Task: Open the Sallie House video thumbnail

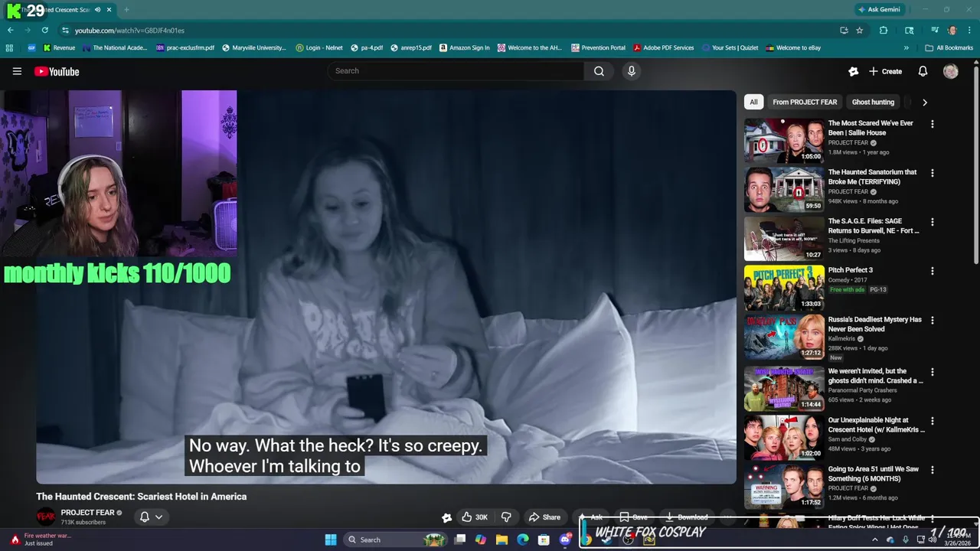Action: pyautogui.click(x=784, y=141)
